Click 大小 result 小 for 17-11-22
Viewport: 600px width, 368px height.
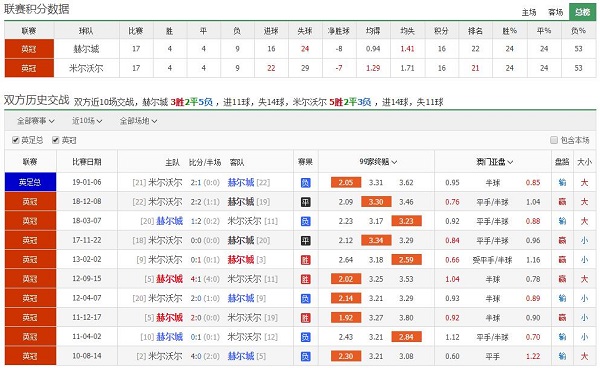point(584,240)
